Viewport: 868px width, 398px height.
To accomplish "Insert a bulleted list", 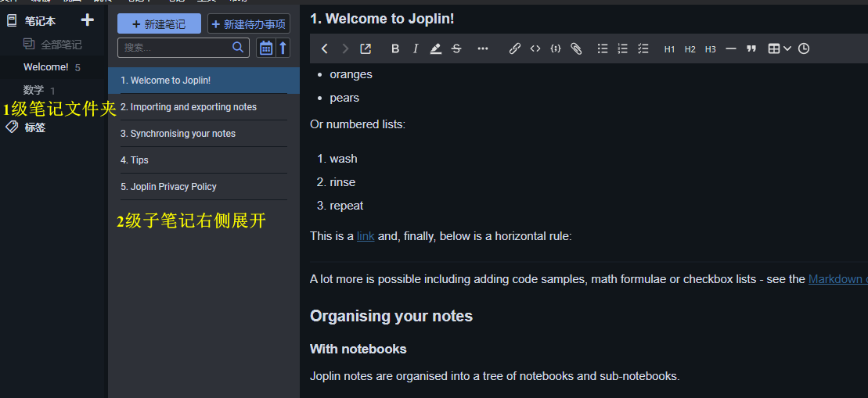I will click(603, 48).
